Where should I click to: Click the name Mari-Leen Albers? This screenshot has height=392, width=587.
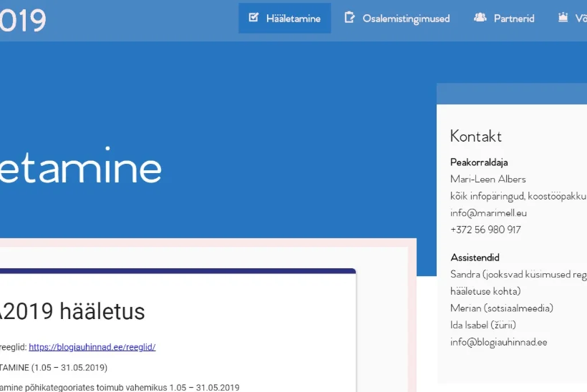[487, 179]
